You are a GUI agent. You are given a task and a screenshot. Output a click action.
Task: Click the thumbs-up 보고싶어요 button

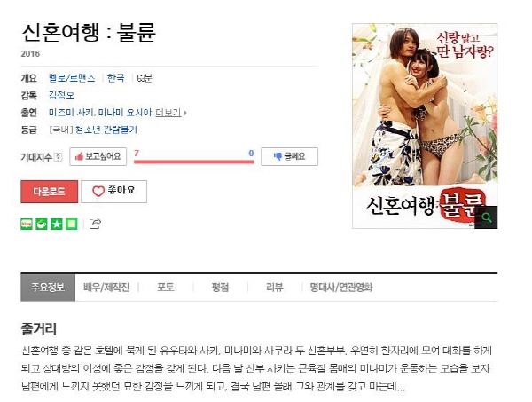(98, 156)
